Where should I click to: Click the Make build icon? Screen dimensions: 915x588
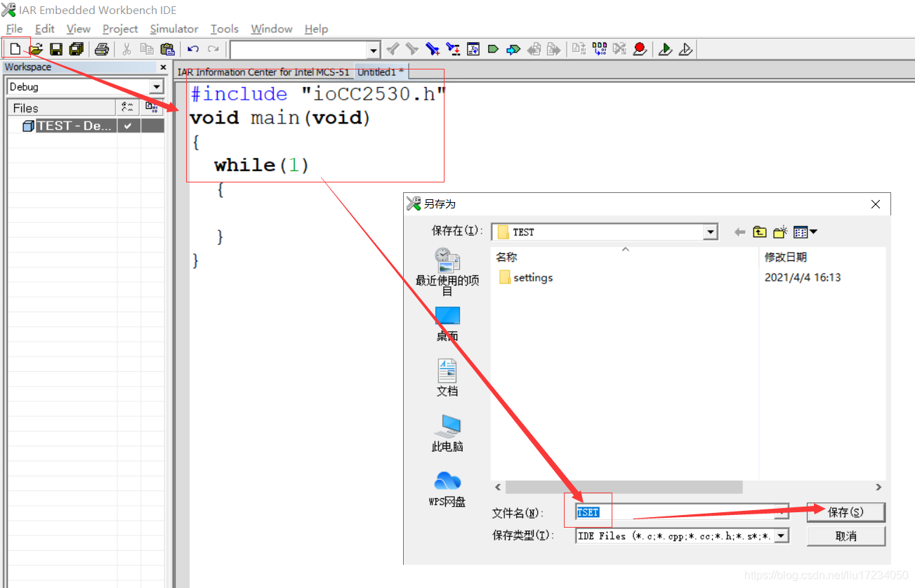tap(599, 49)
